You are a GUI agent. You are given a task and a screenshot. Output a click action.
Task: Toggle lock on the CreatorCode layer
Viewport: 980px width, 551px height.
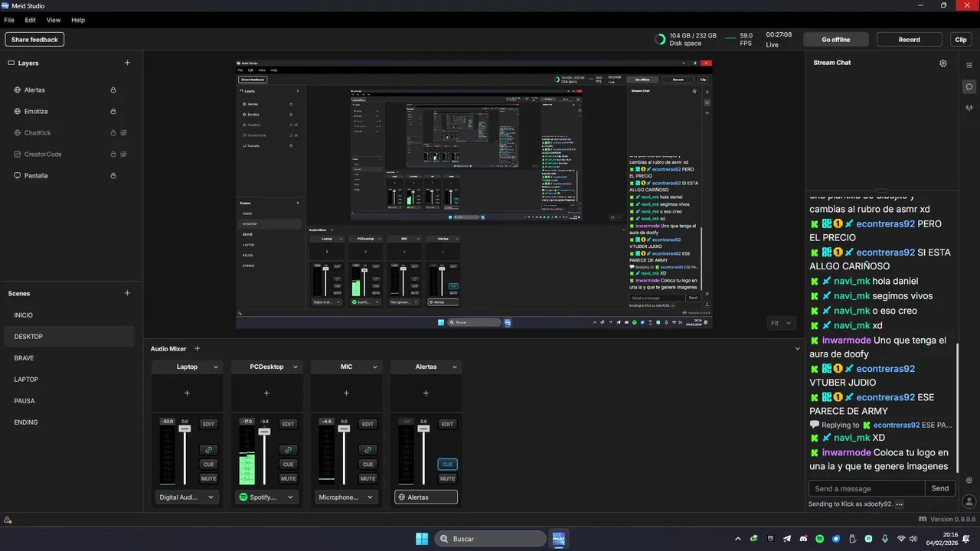point(113,154)
